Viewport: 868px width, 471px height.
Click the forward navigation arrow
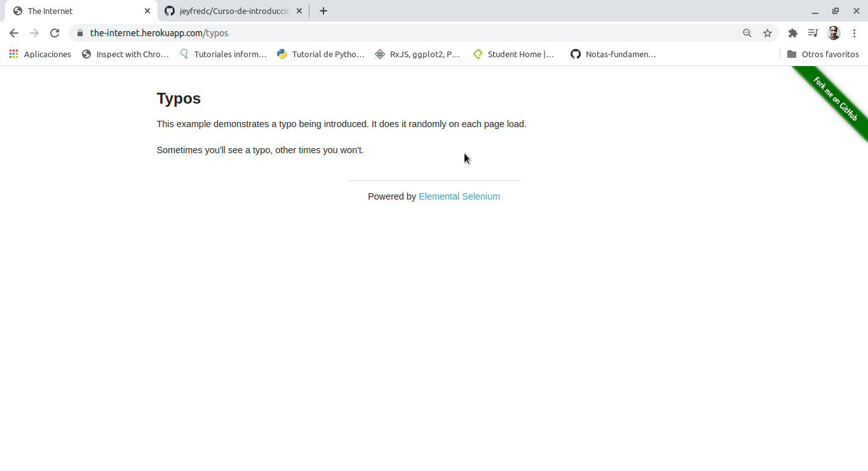tap(34, 33)
